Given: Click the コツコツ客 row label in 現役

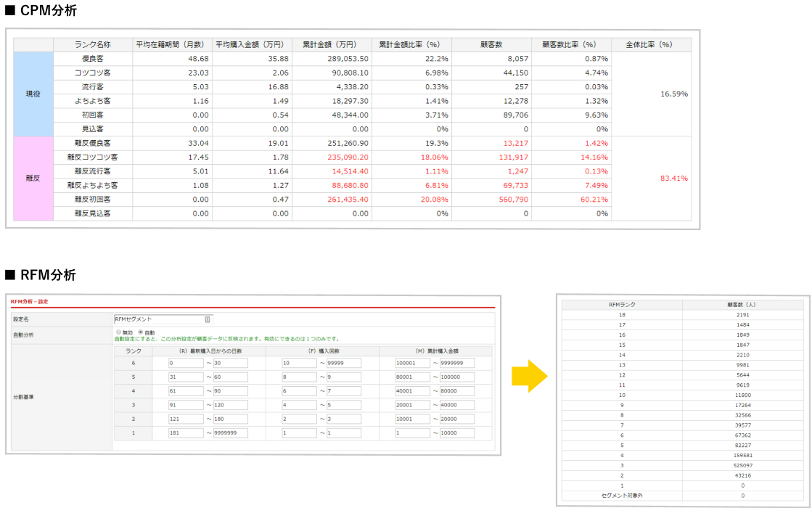Looking at the screenshot, I should pyautogui.click(x=93, y=73).
